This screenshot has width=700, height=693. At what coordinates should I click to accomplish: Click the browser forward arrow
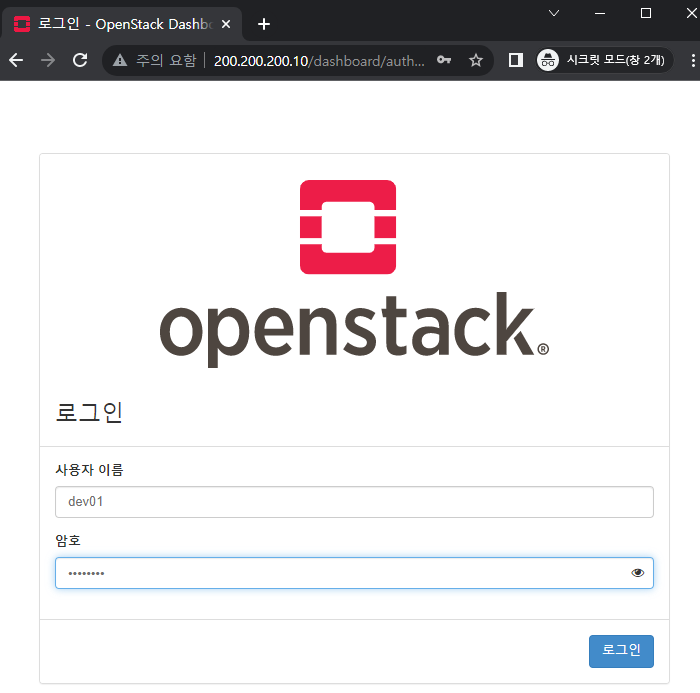point(48,60)
